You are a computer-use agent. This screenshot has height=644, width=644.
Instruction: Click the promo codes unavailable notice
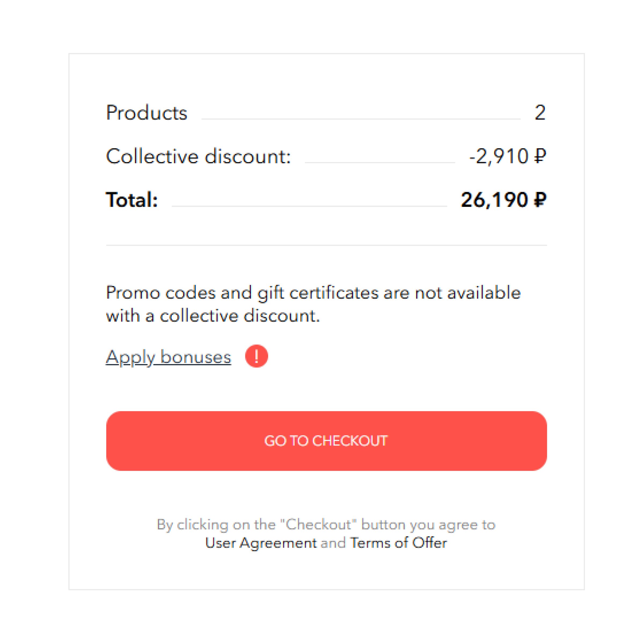tap(313, 293)
